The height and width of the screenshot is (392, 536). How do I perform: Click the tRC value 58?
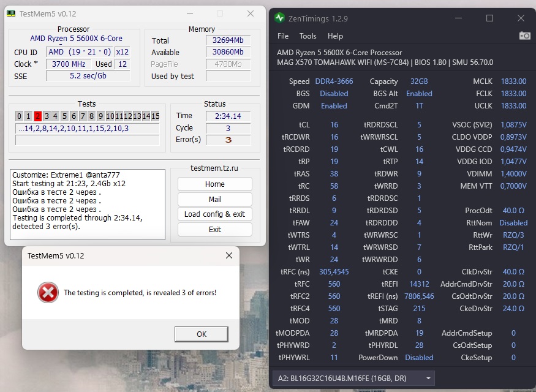tap(334, 186)
